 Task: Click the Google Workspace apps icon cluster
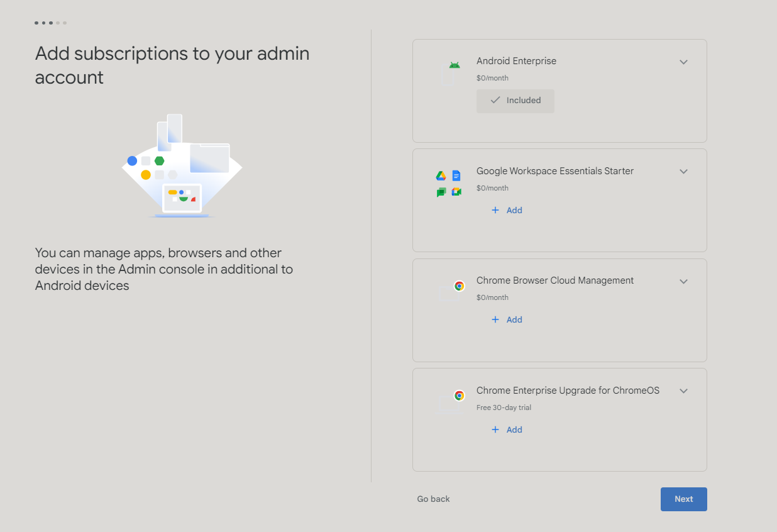click(x=449, y=184)
